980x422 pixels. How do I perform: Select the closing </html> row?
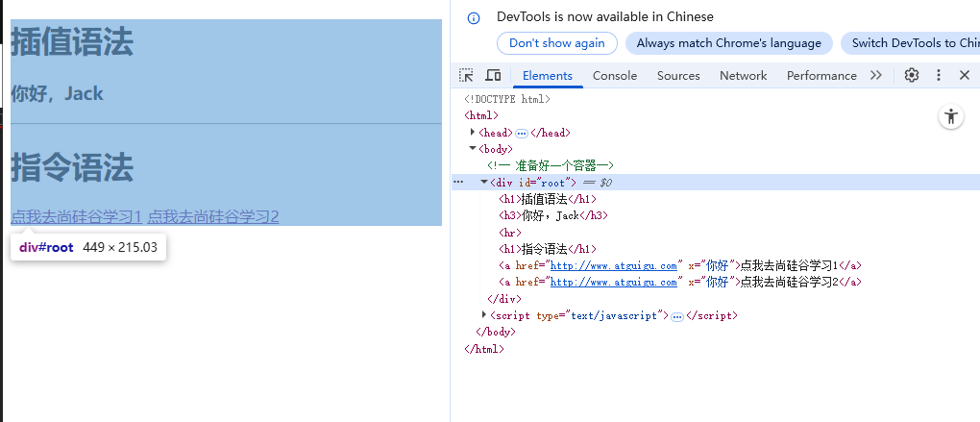tap(483, 349)
